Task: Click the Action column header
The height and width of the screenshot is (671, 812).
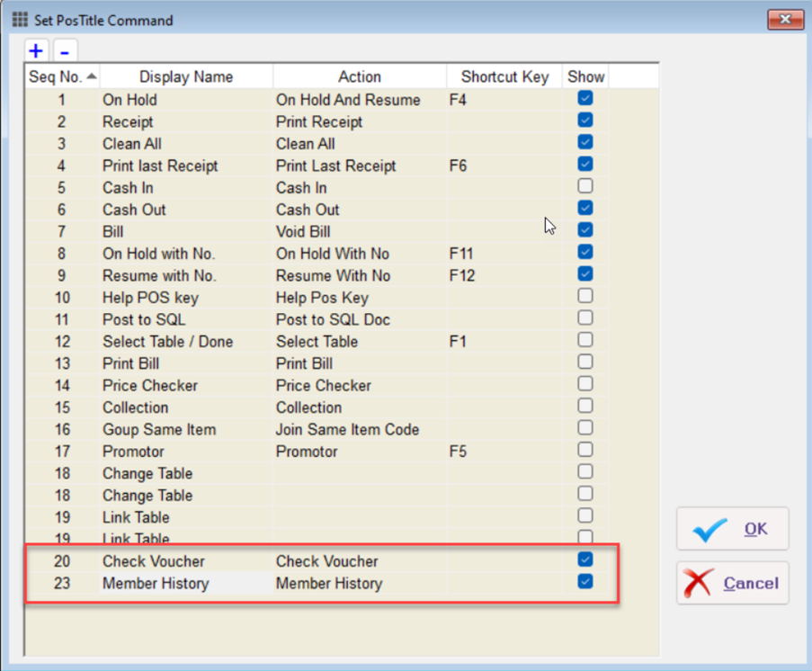Action: (x=360, y=77)
